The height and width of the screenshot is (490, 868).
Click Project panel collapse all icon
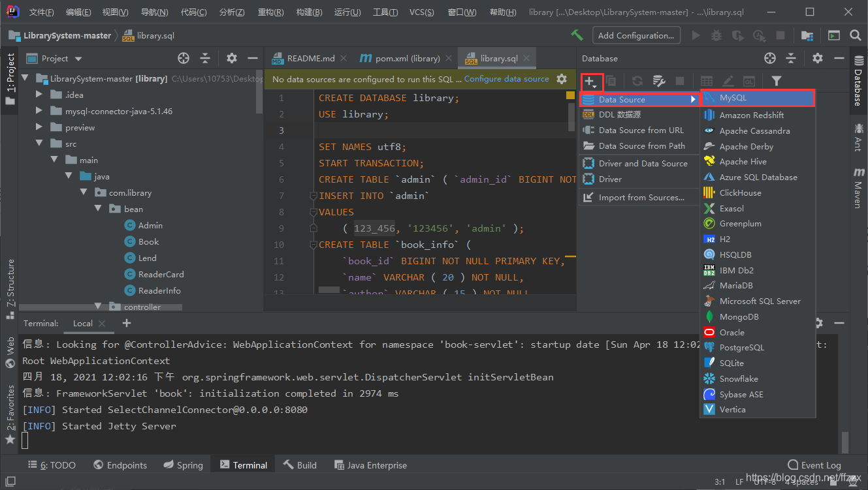click(205, 58)
